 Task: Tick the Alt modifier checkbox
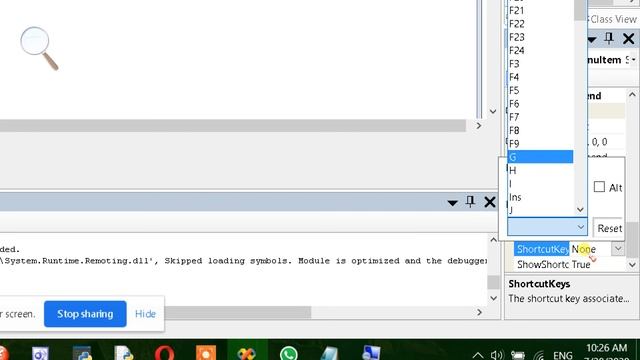click(599, 187)
